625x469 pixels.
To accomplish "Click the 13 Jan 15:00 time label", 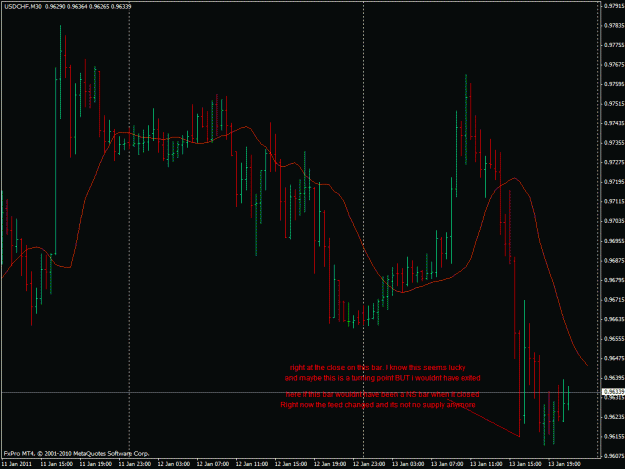I will click(x=525, y=464).
